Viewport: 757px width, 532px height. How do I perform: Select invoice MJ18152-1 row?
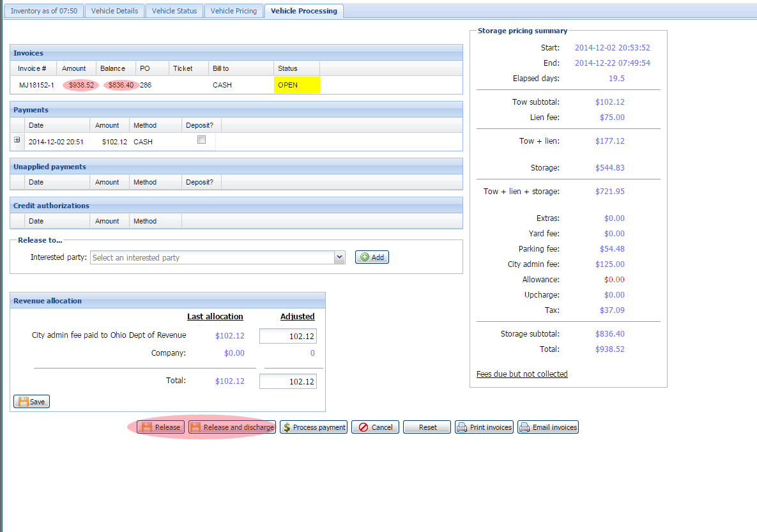click(36, 85)
